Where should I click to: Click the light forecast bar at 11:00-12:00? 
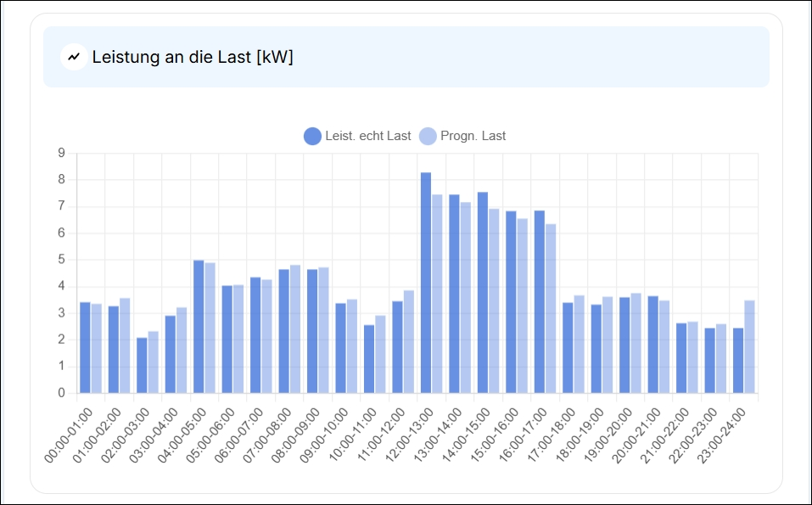tap(409, 342)
